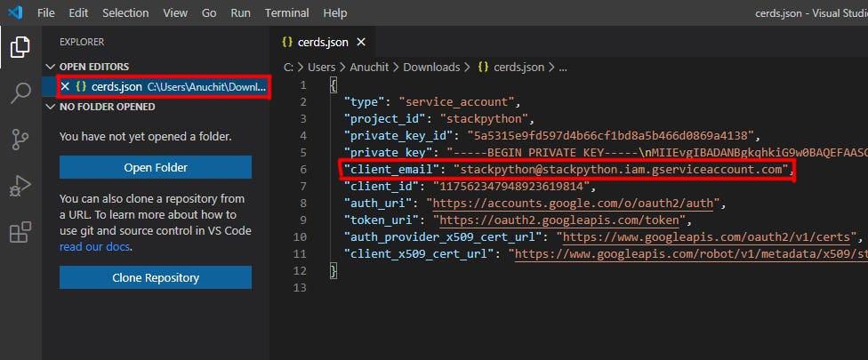
Task: Click the "token_uri" key
Action: [x=382, y=220]
